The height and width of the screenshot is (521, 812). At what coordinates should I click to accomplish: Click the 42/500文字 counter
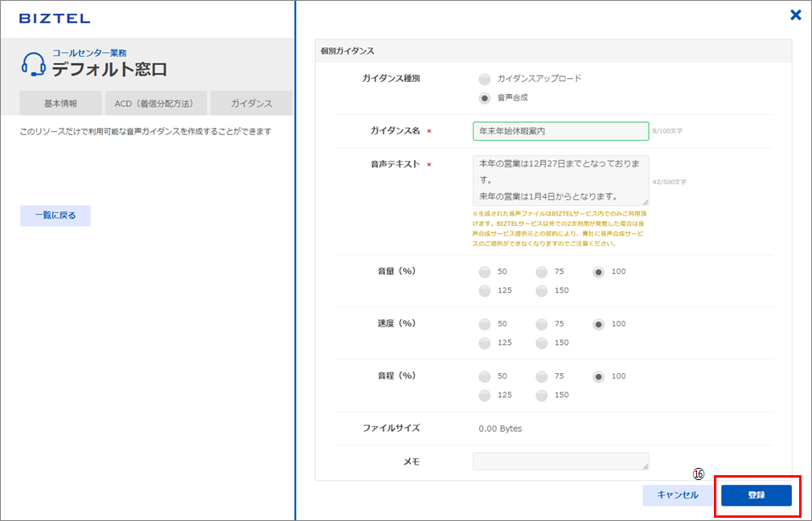coord(669,182)
